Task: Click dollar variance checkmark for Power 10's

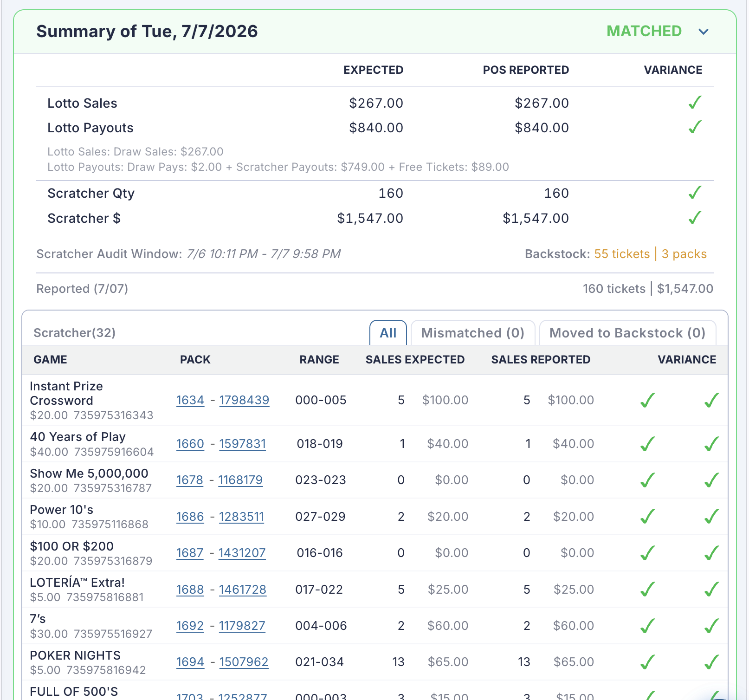Action: click(711, 516)
